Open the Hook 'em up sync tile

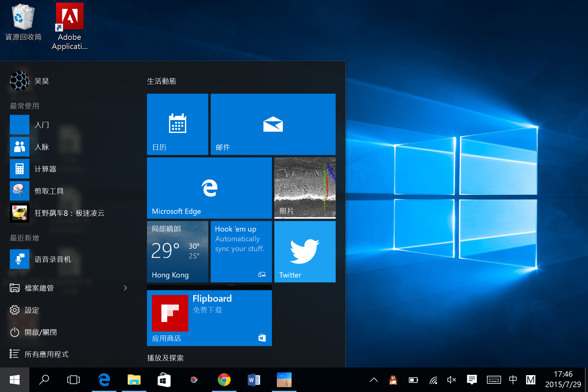coord(241,252)
